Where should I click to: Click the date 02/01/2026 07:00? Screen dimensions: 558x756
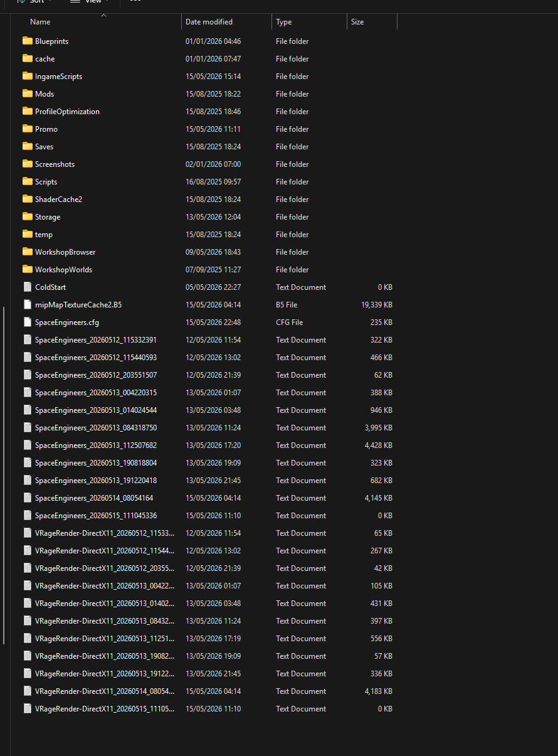coord(213,164)
